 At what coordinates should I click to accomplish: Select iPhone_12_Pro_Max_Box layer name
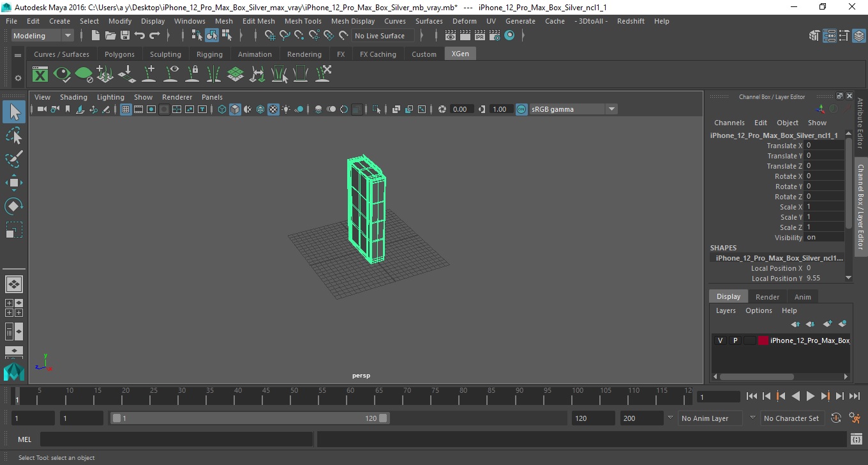[x=809, y=340]
